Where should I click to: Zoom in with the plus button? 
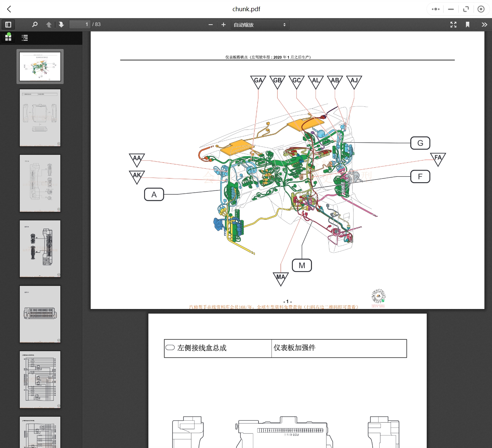(223, 25)
